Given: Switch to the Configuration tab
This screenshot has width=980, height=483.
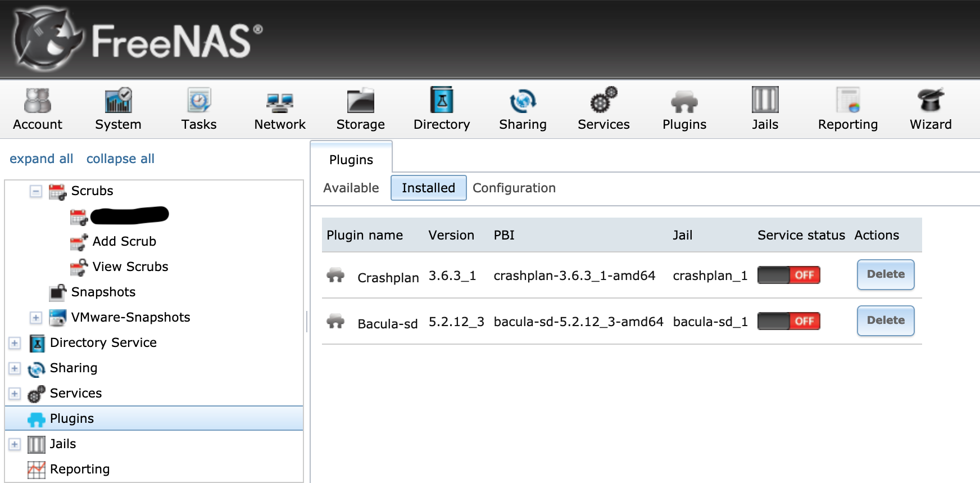Looking at the screenshot, I should point(514,188).
